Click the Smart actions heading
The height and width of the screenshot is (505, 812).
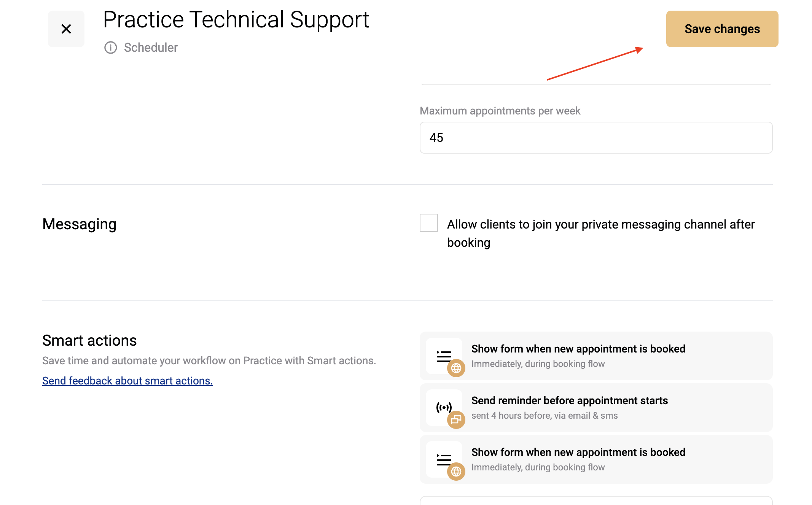tap(89, 340)
